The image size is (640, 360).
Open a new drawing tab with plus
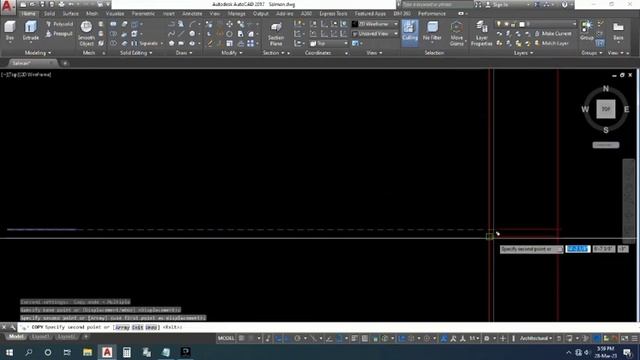pos(65,63)
